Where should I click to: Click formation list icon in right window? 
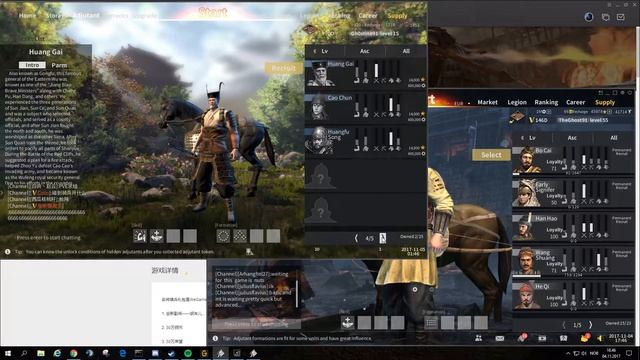coord(431,323)
